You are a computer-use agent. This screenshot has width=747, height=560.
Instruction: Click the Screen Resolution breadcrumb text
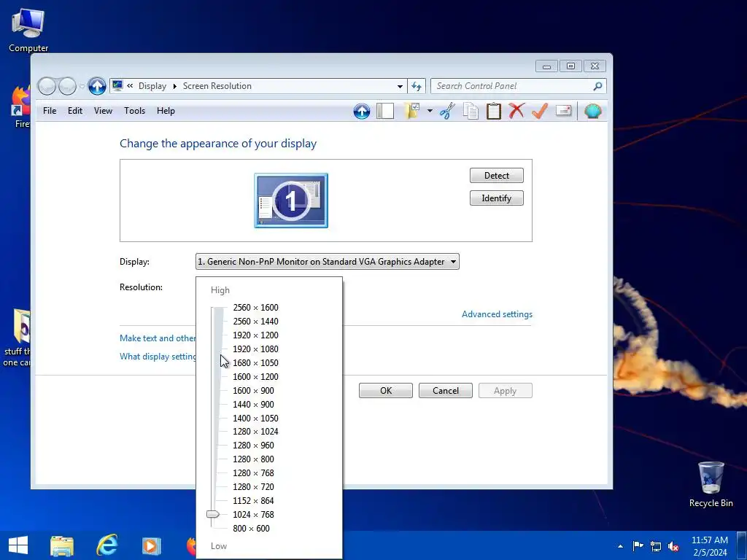point(217,86)
